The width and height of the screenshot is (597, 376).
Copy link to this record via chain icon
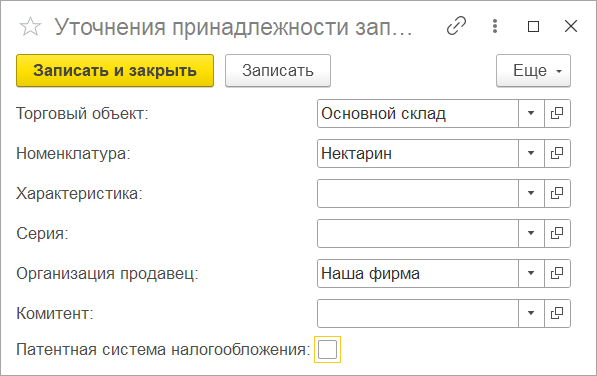[x=456, y=26]
